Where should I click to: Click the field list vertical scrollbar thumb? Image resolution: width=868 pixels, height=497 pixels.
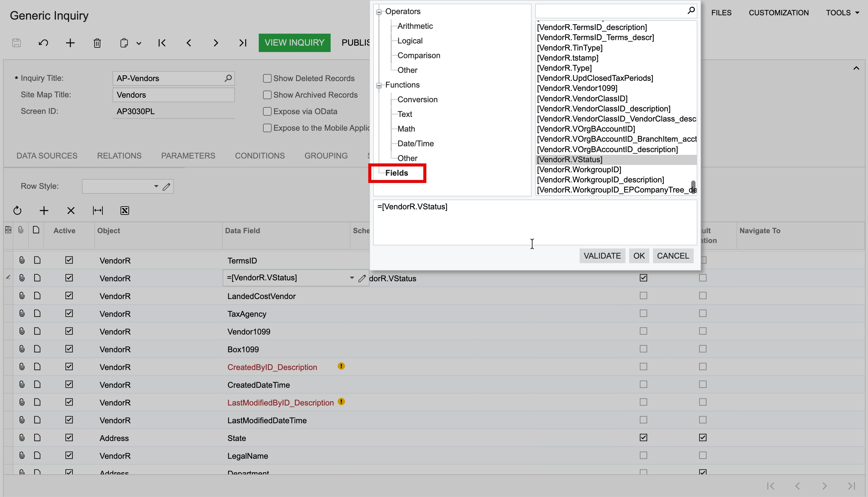click(693, 187)
